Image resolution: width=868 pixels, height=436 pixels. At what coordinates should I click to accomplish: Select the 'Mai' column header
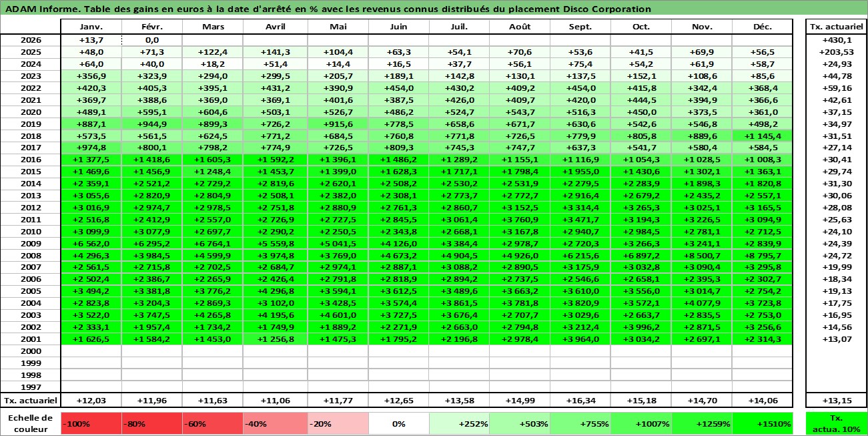click(x=338, y=27)
